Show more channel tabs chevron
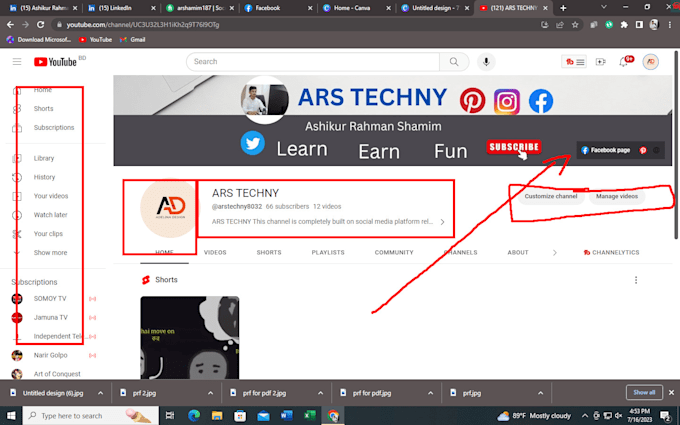Screen dimensions: 680x425 click(555, 252)
